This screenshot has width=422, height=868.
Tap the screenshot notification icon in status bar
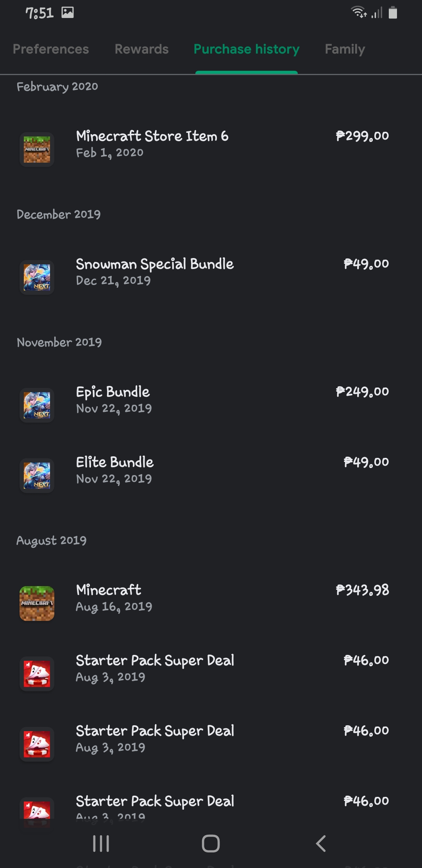coord(68,13)
